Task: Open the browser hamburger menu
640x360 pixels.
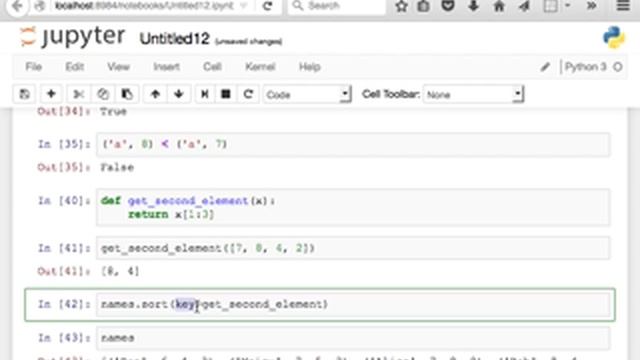Action: [623, 6]
